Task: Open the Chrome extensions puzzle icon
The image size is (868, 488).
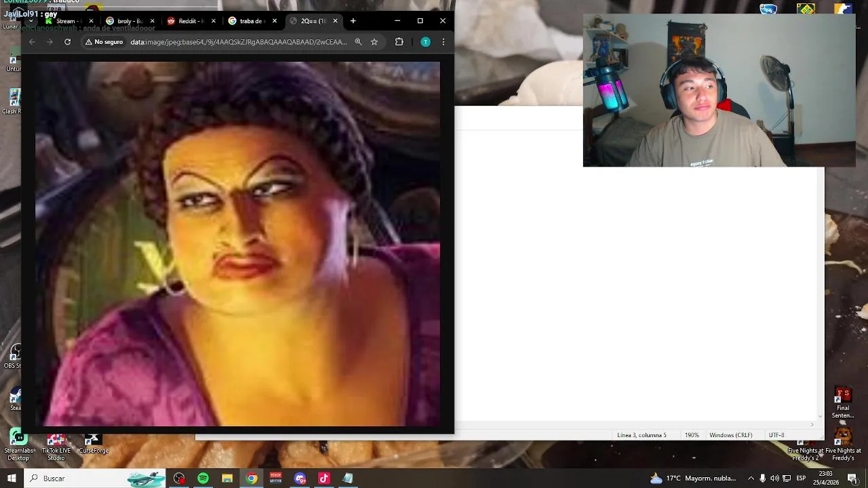Action: coord(399,42)
